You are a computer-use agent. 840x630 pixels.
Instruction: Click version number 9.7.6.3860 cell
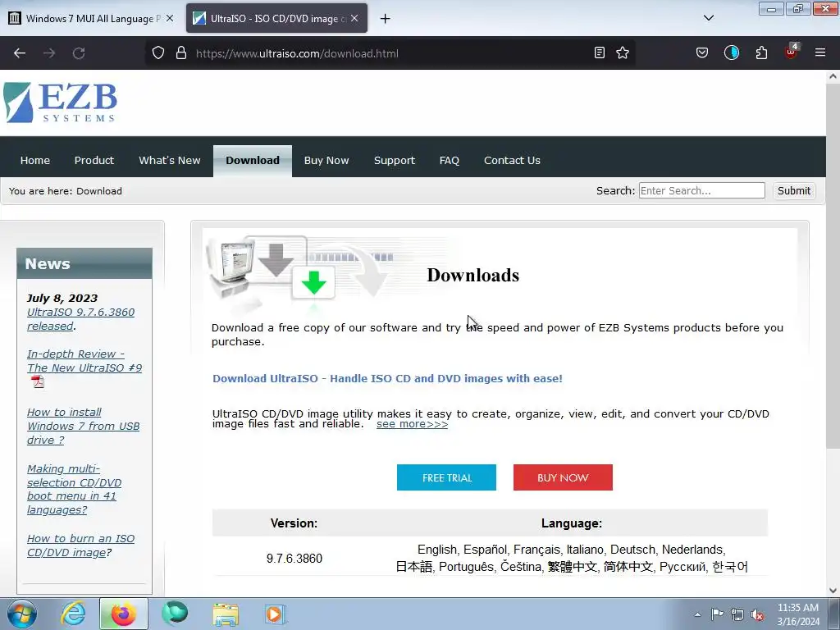pyautogui.click(x=294, y=558)
